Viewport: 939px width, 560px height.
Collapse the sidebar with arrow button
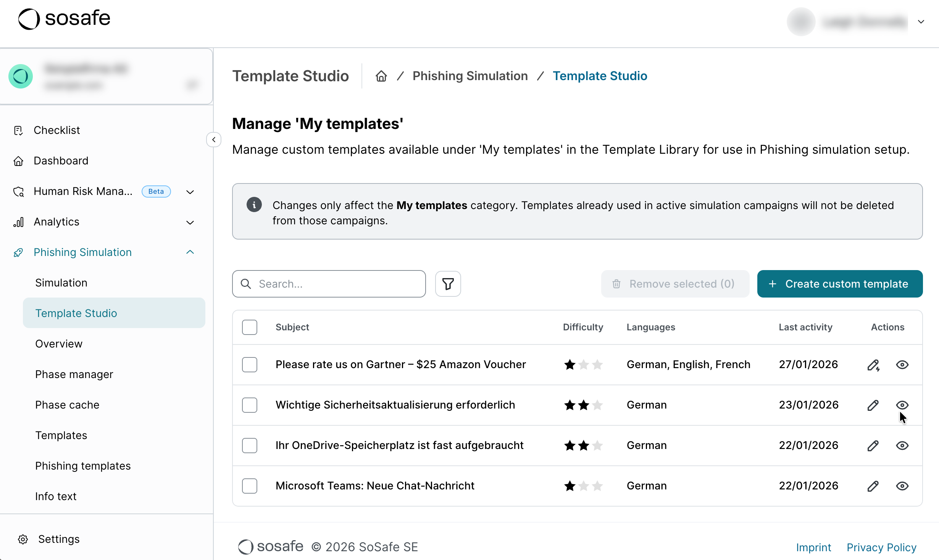point(214,140)
